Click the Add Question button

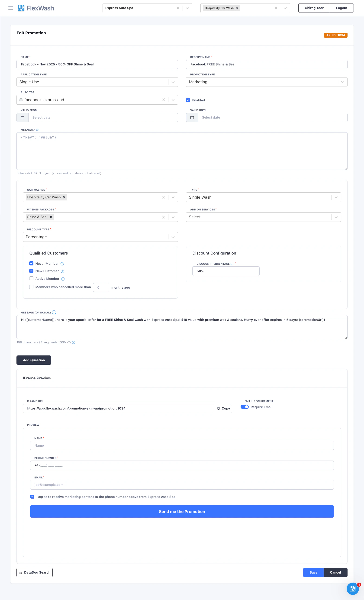[x=34, y=360]
